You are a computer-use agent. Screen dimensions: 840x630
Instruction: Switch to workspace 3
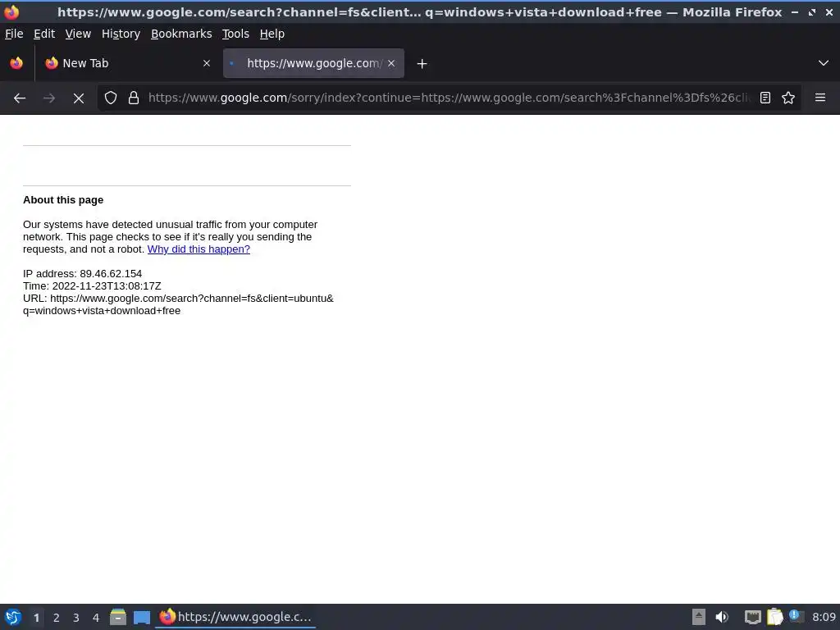click(x=76, y=618)
